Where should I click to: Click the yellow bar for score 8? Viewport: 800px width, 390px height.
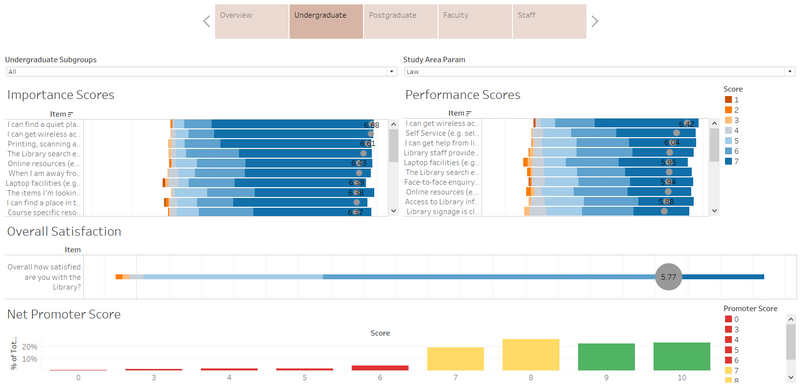[x=531, y=355]
